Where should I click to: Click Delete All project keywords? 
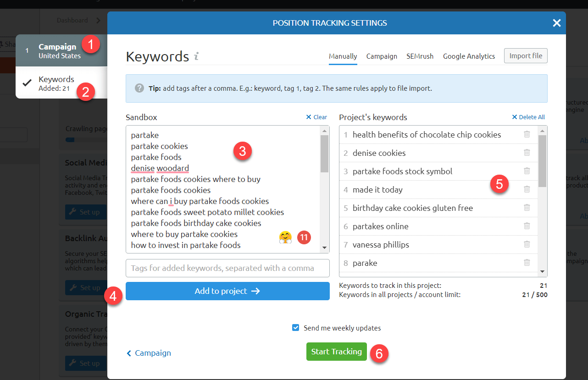click(528, 117)
